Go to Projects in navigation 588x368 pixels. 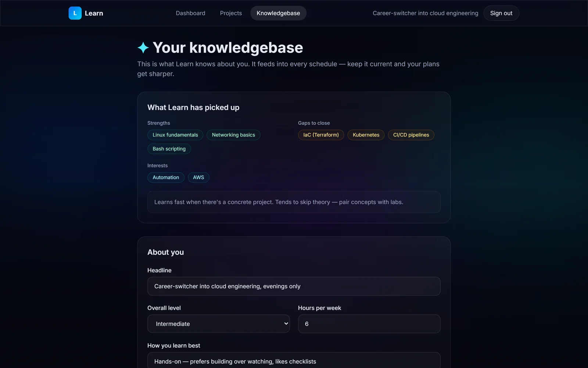click(231, 13)
